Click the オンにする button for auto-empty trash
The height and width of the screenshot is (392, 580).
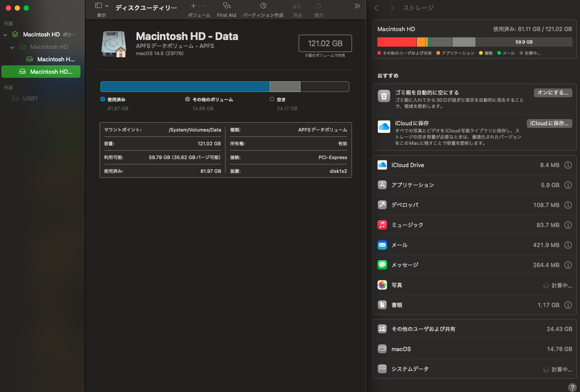[x=552, y=93]
